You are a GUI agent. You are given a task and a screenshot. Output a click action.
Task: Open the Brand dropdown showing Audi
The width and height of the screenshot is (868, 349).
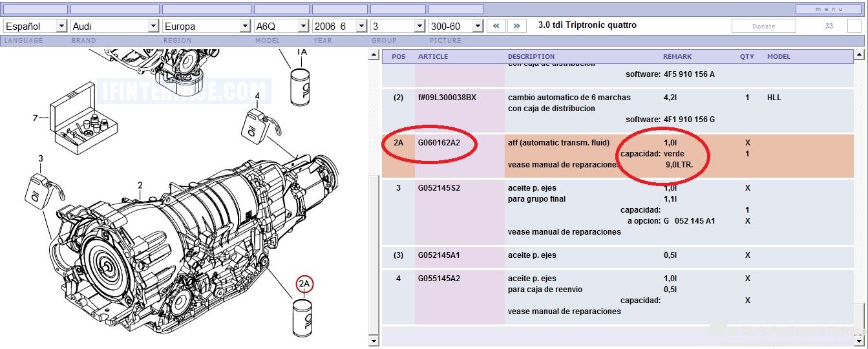(x=115, y=26)
